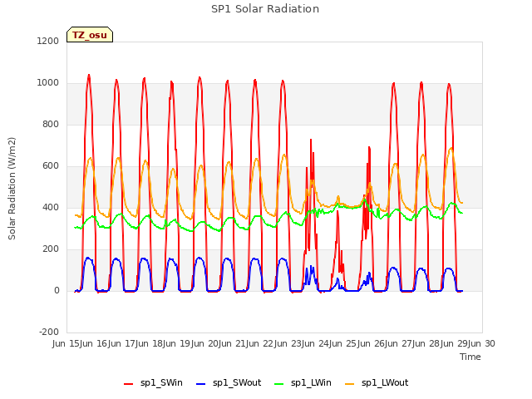Image resolution: width=532 pixels, height=399 pixels.
Task: Click the 800 y-axis tick label
Action: (x=51, y=124)
